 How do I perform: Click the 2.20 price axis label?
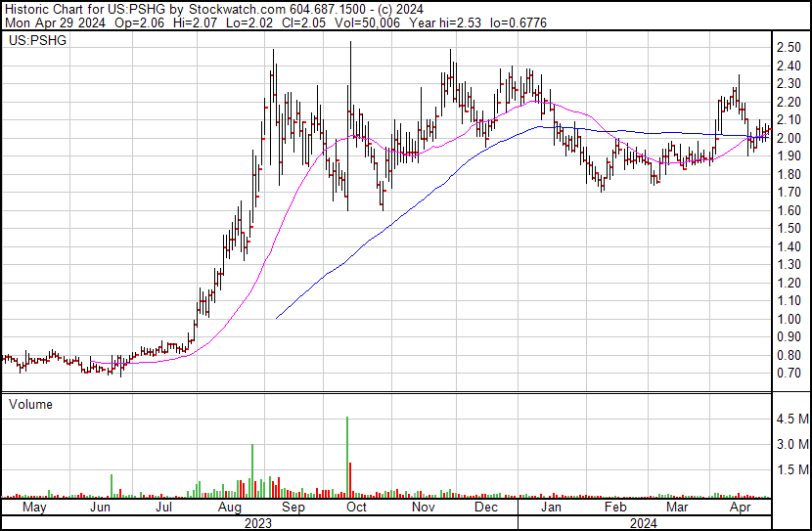tap(789, 102)
